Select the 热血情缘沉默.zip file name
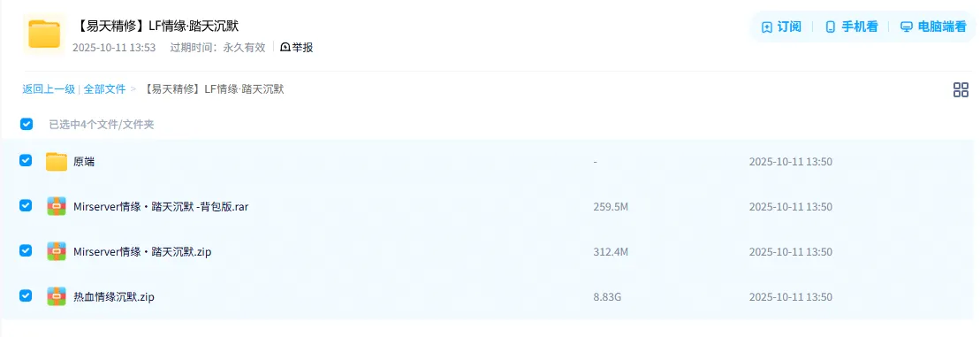This screenshot has height=337, width=980. click(x=114, y=297)
